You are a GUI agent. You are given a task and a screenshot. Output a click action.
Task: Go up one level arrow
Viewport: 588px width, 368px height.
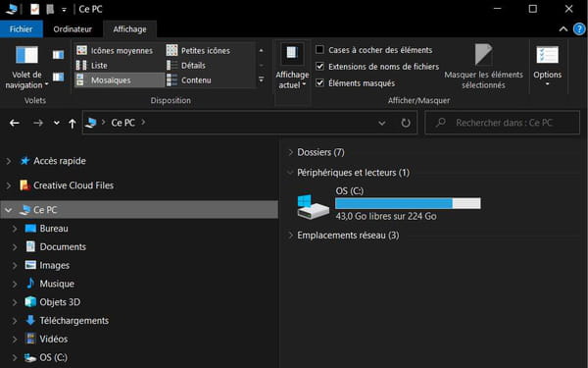[x=73, y=124]
